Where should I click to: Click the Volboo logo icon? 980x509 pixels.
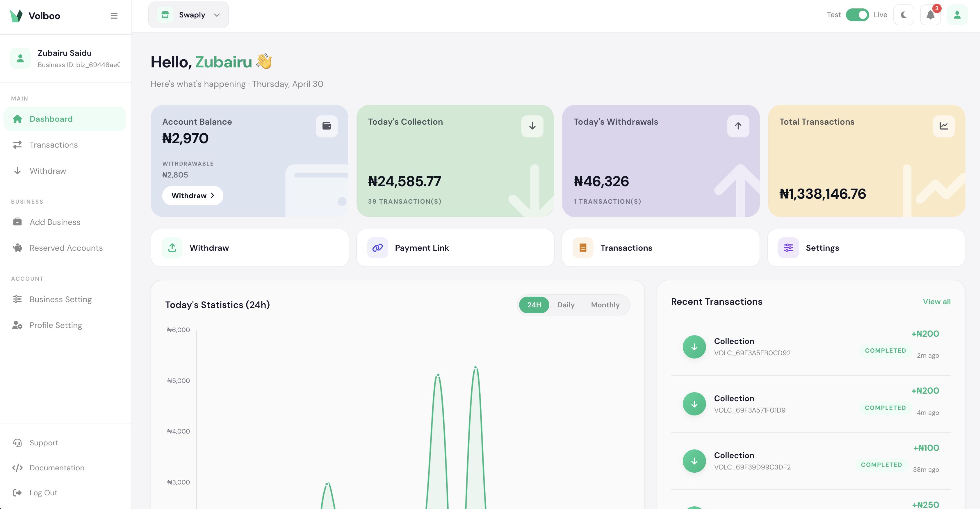click(x=16, y=16)
